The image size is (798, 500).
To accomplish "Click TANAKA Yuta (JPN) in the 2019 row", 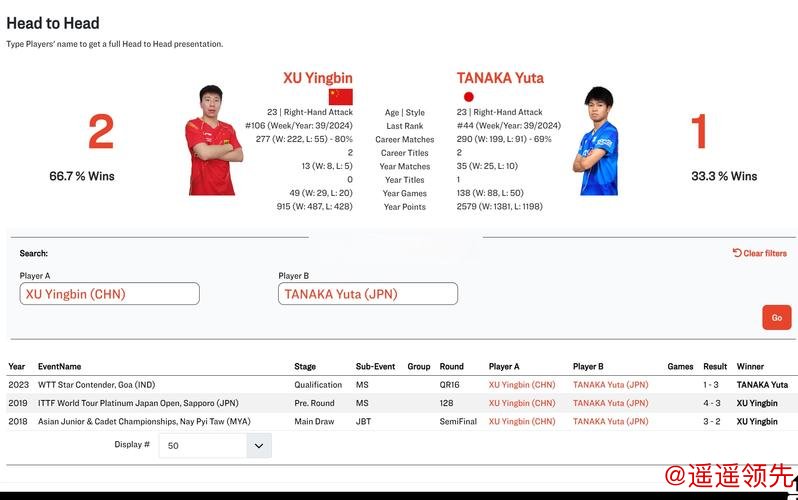I will click(610, 403).
